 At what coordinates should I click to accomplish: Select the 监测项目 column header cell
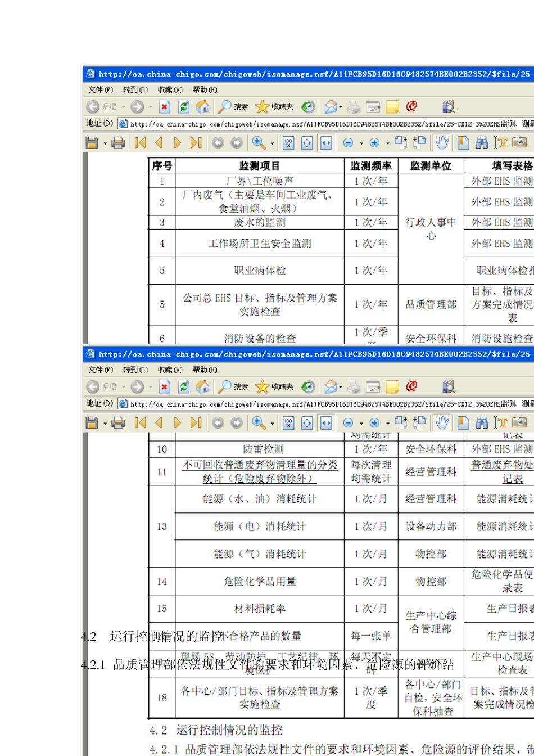(x=260, y=166)
